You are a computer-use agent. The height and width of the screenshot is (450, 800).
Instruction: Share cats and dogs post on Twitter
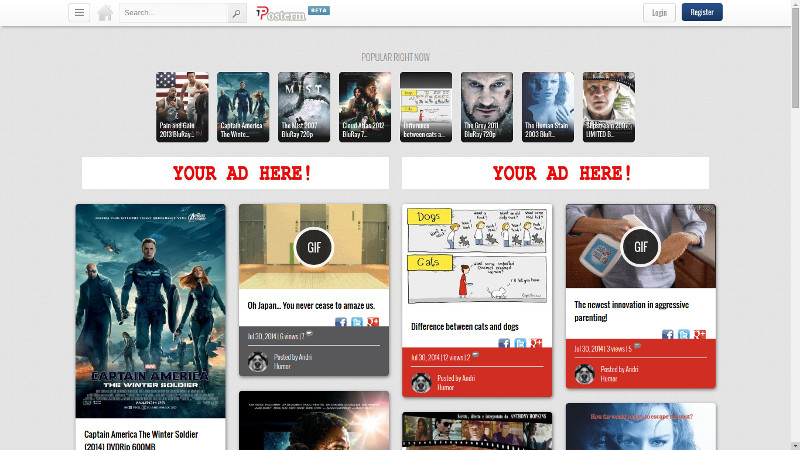click(520, 343)
